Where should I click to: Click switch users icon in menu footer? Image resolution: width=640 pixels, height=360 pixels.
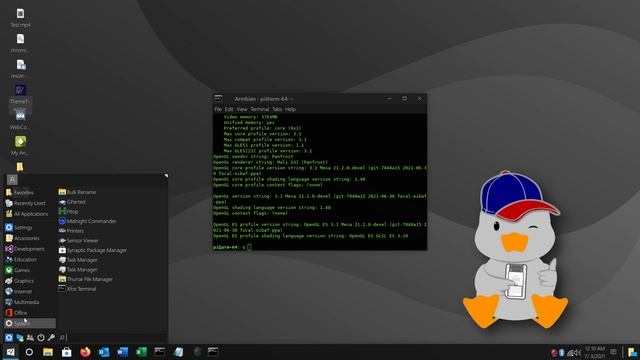click(x=30, y=338)
